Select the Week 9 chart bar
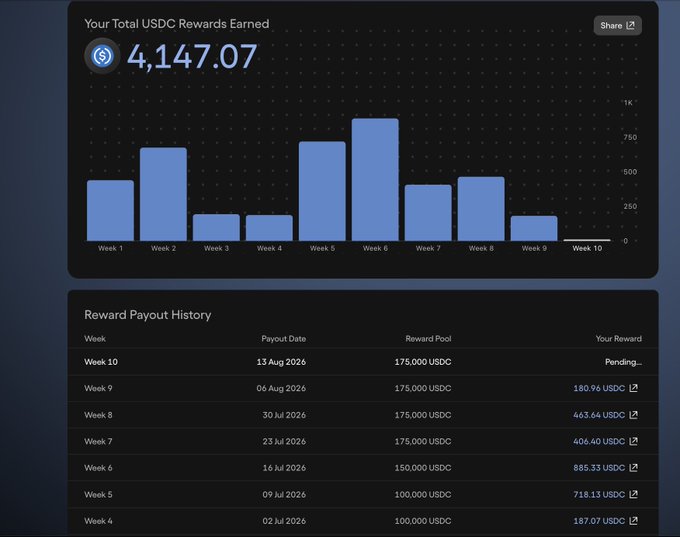The image size is (680, 537). (534, 229)
